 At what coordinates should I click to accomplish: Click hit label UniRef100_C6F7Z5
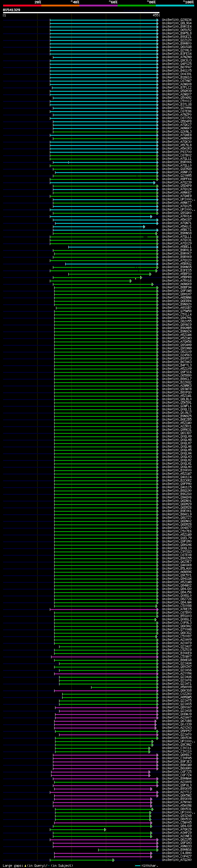pyautogui.click(x=176, y=772)
